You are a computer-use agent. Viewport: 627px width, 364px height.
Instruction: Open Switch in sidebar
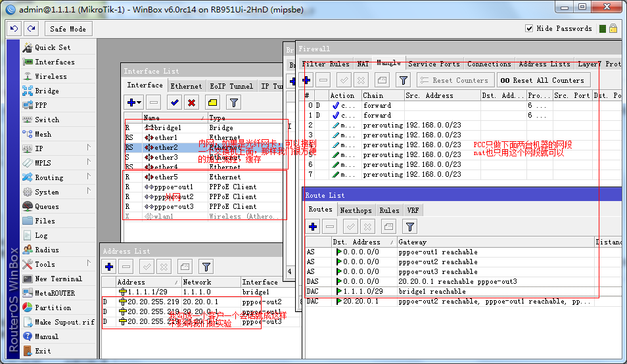click(x=47, y=120)
